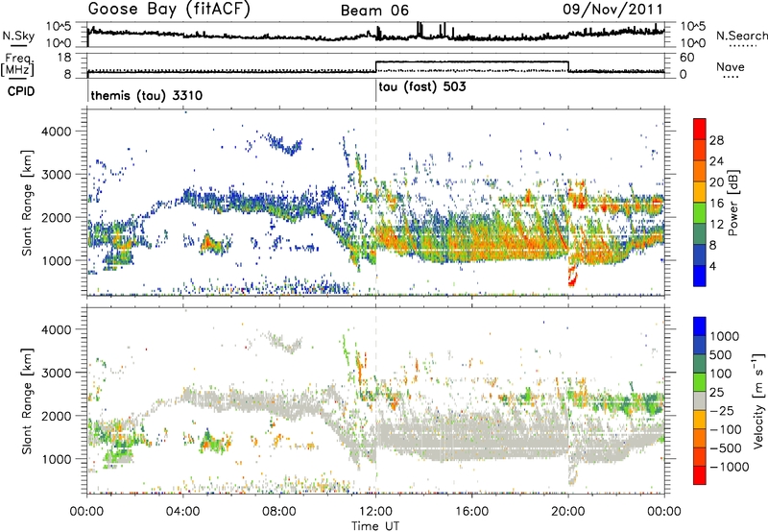Click the 'N.Sky' axis label

18,36
